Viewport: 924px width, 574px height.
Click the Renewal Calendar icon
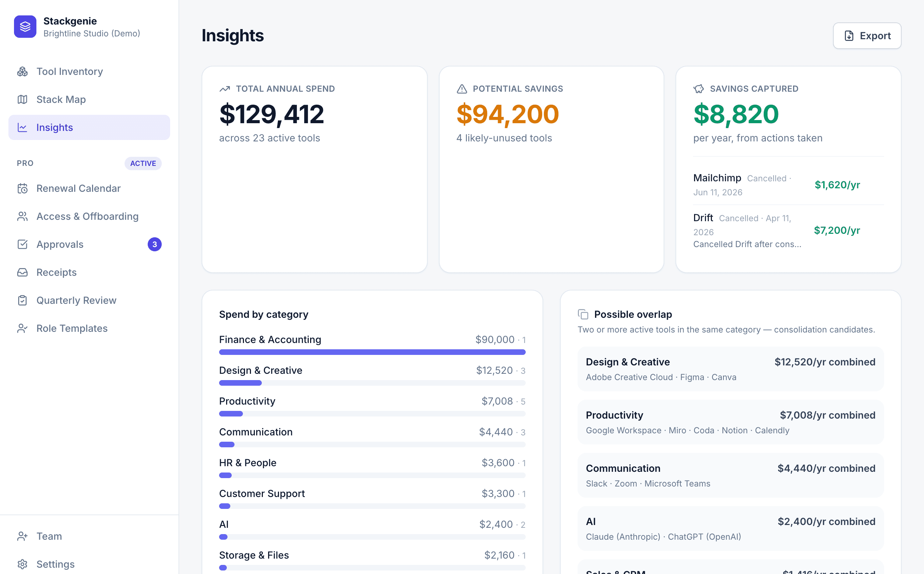click(x=22, y=188)
